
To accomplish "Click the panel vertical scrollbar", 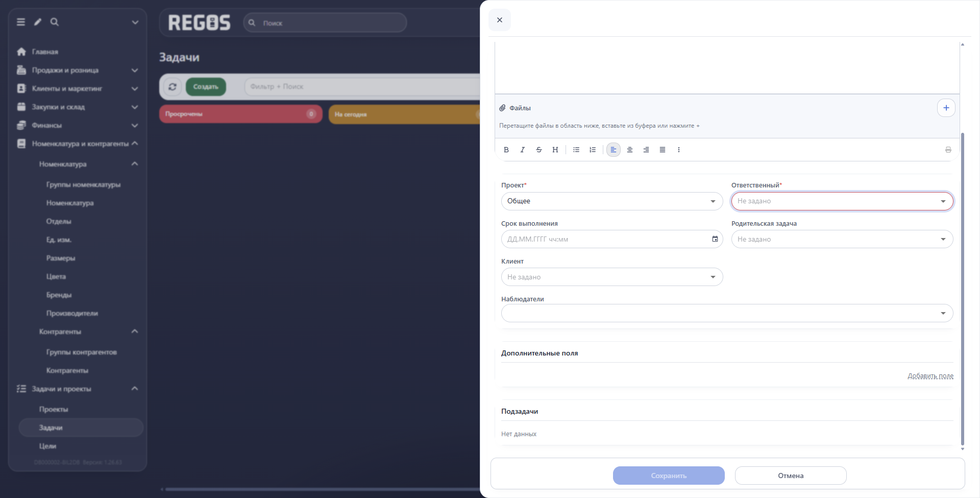I will (963, 289).
